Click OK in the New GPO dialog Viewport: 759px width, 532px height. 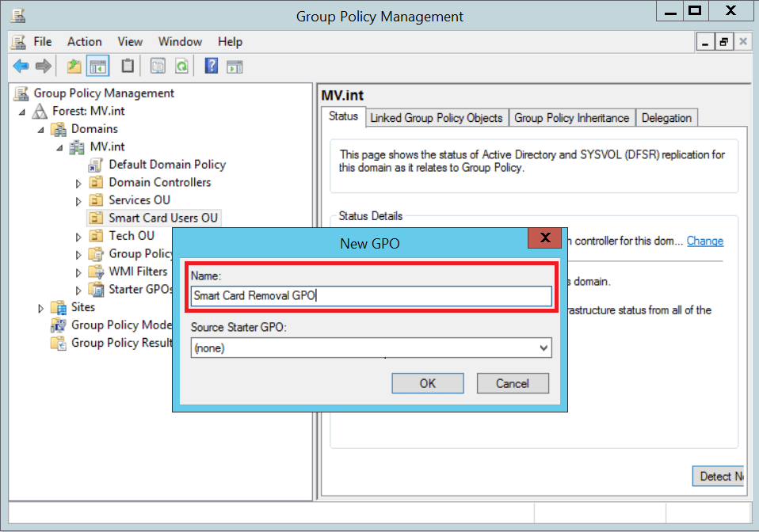coord(427,383)
